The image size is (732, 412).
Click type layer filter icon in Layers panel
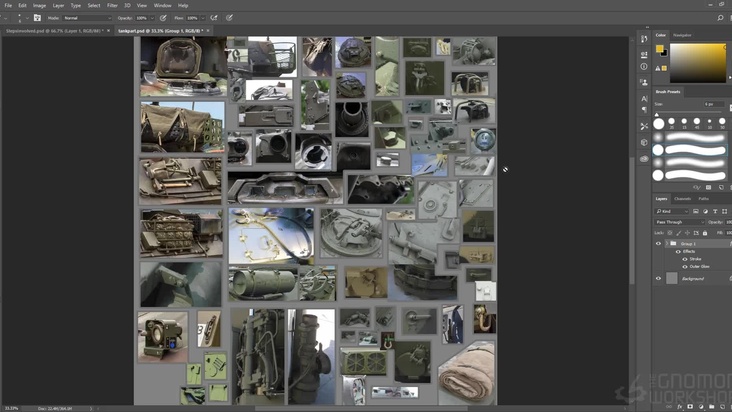click(x=715, y=211)
